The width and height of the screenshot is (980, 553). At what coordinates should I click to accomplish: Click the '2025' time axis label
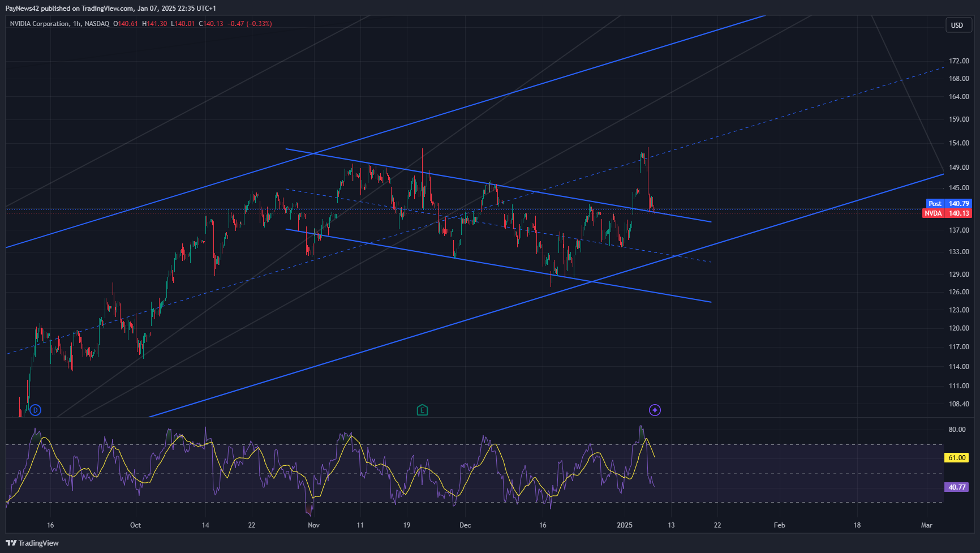click(x=625, y=525)
